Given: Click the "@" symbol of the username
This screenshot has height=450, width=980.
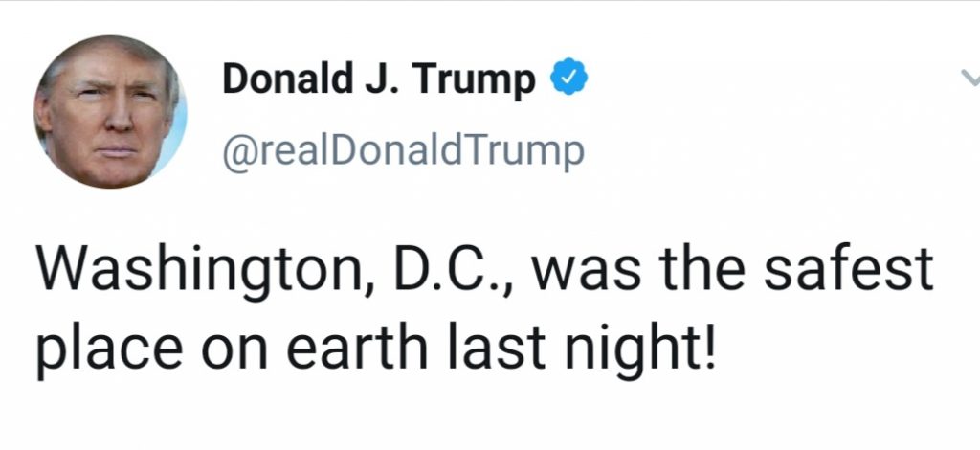Looking at the screenshot, I should click(x=235, y=152).
